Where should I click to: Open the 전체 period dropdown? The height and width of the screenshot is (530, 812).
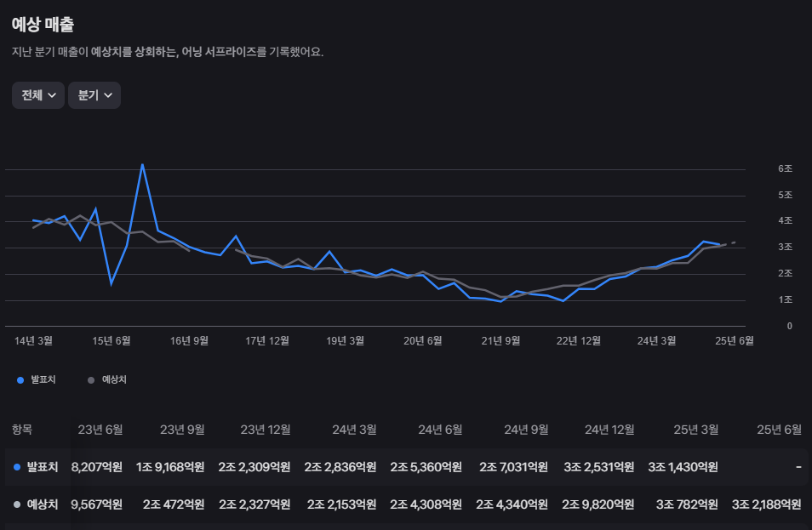[x=37, y=95]
